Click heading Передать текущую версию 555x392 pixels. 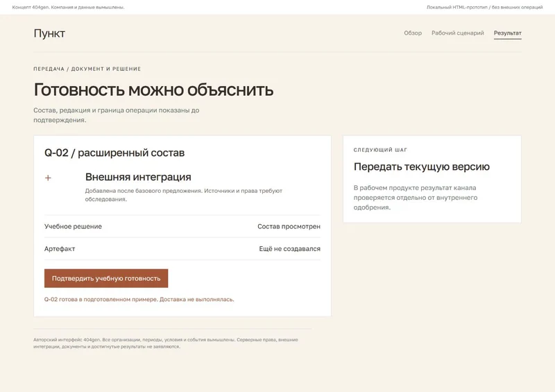[x=422, y=167]
